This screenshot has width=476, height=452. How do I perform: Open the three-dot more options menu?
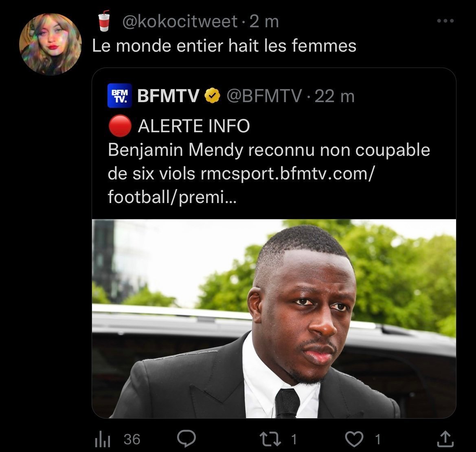pyautogui.click(x=445, y=21)
